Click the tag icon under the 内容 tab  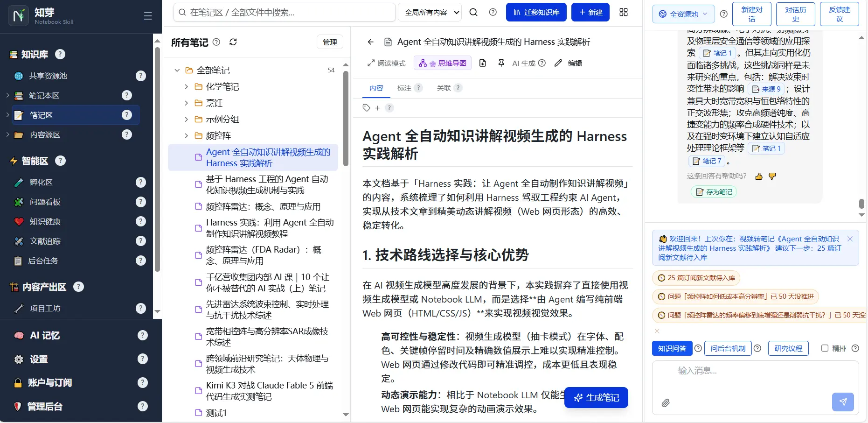[x=366, y=108]
